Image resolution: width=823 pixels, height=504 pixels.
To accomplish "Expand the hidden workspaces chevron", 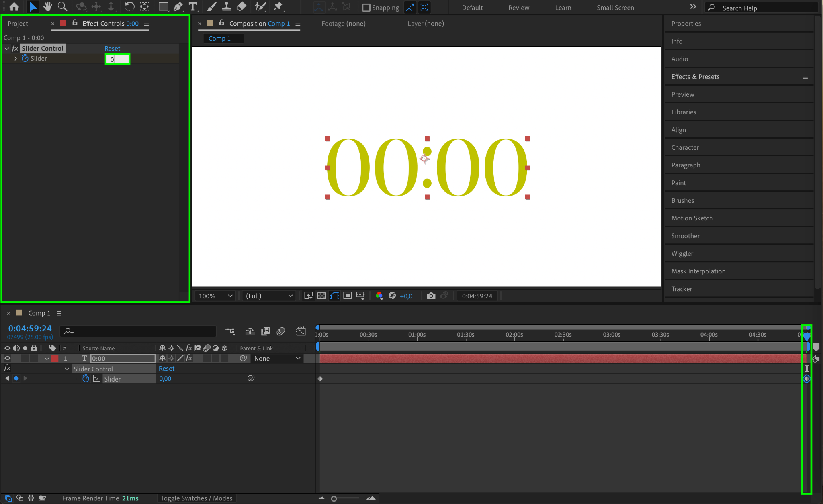I will pos(693,7).
